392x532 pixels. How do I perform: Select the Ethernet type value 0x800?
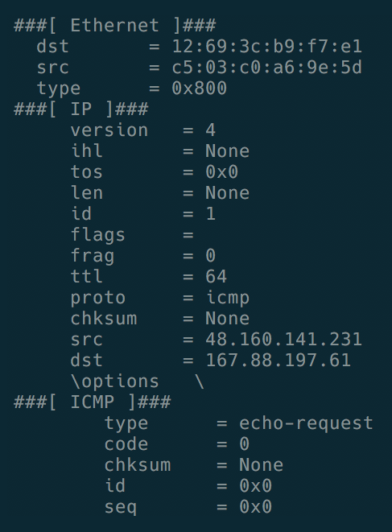(x=200, y=89)
